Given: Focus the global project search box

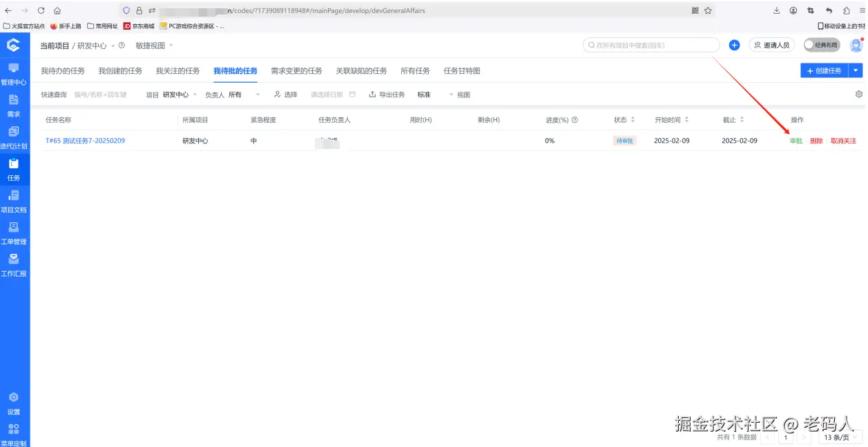Looking at the screenshot, I should tap(651, 45).
